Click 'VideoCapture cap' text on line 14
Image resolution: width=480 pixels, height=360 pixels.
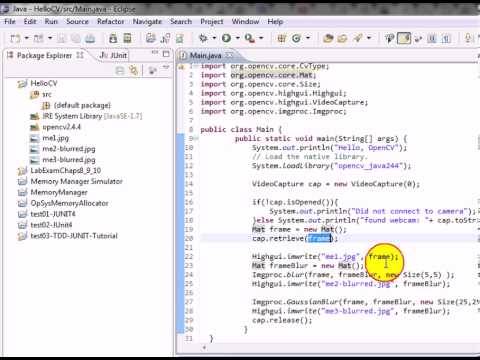pyautogui.click(x=287, y=184)
